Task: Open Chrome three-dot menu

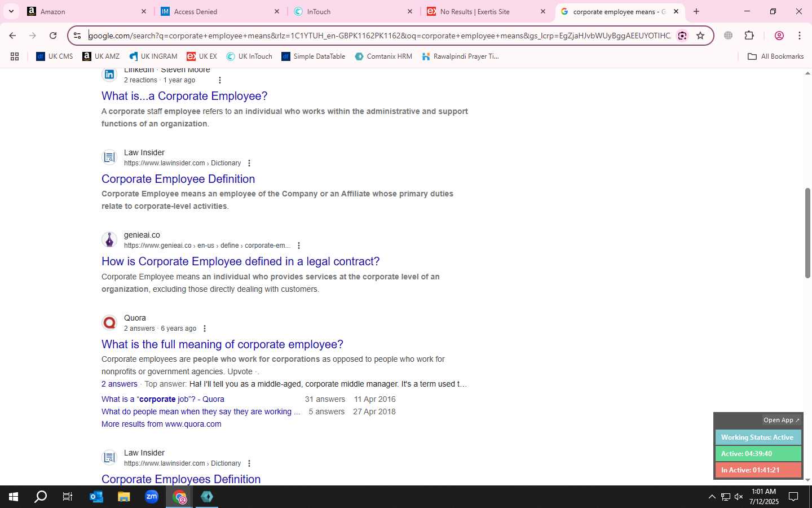Action: point(800,36)
